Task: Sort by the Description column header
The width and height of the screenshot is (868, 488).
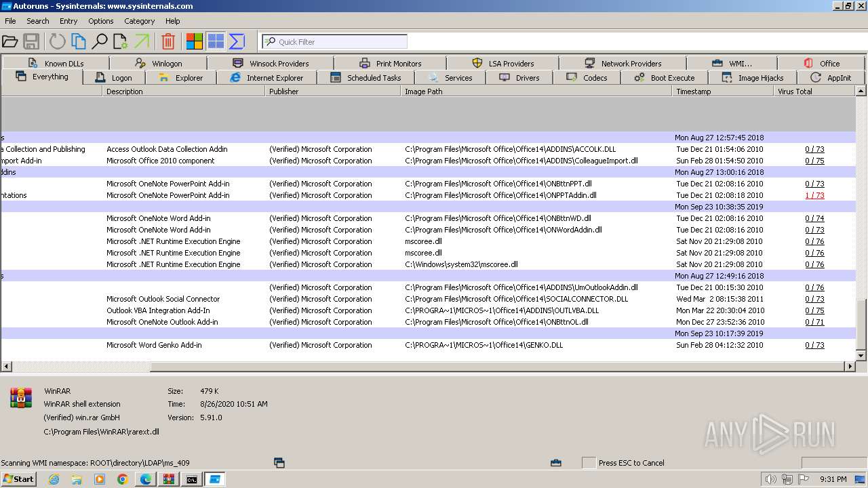Action: (x=184, y=91)
